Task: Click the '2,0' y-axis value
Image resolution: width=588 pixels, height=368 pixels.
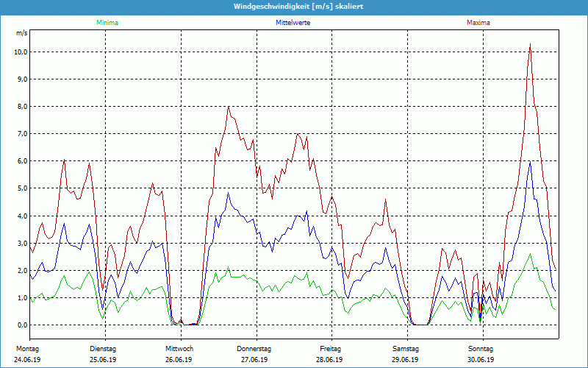Action: click(x=22, y=270)
